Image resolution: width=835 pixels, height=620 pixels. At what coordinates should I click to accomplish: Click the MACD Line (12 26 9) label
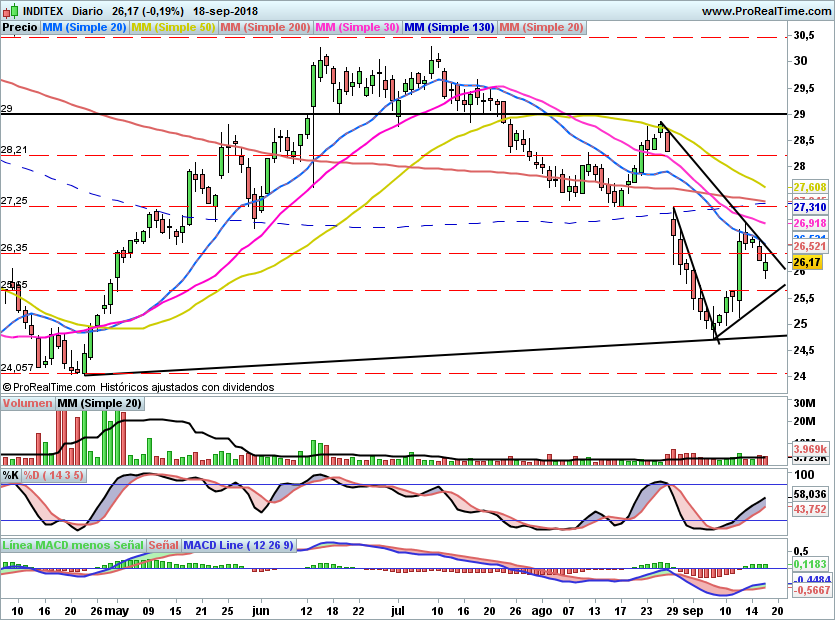click(x=224, y=546)
